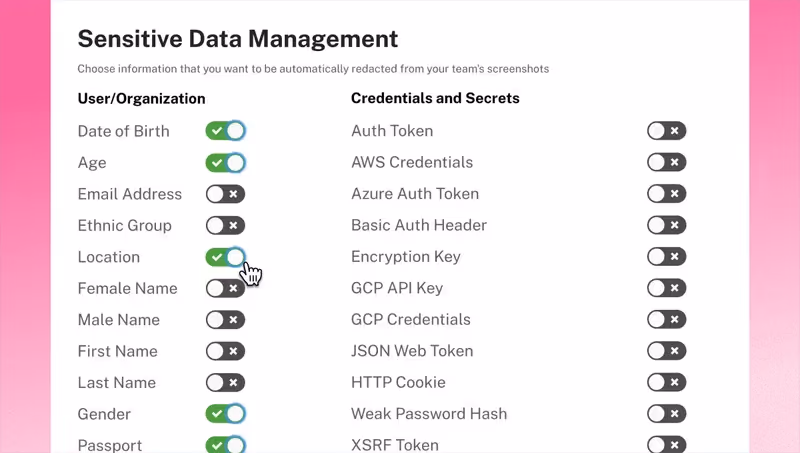800x453 pixels.
Task: Turn off the Age toggle
Action: (x=226, y=163)
